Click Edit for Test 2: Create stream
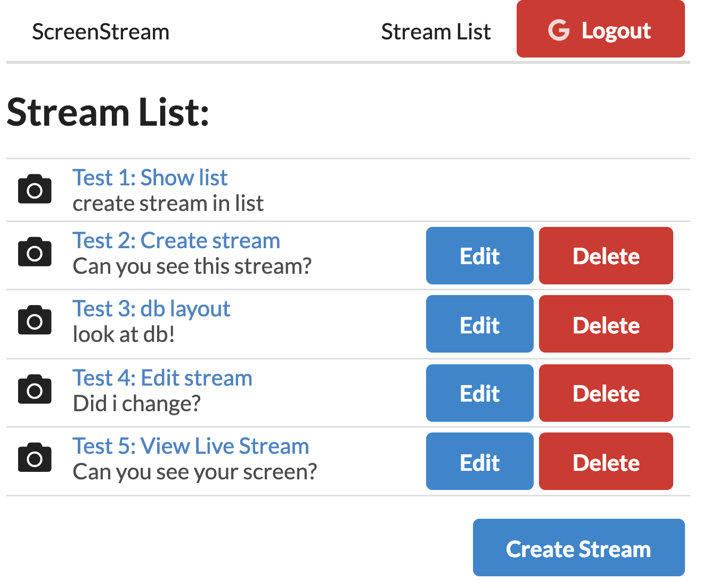The image size is (702, 588). click(479, 256)
